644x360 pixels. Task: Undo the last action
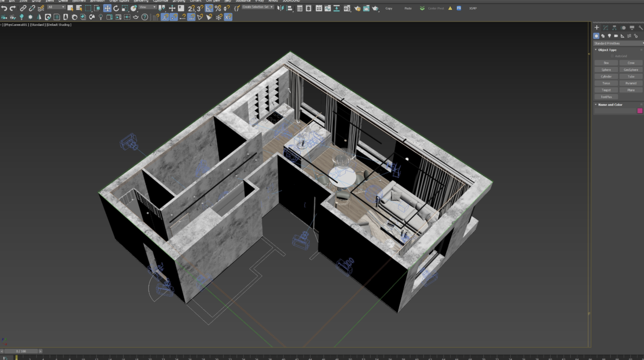pos(4,8)
